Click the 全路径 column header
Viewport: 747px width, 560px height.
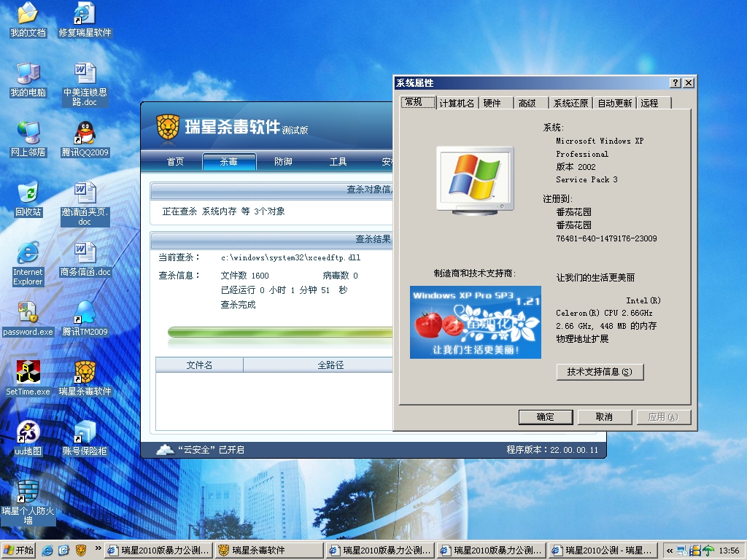tap(318, 365)
